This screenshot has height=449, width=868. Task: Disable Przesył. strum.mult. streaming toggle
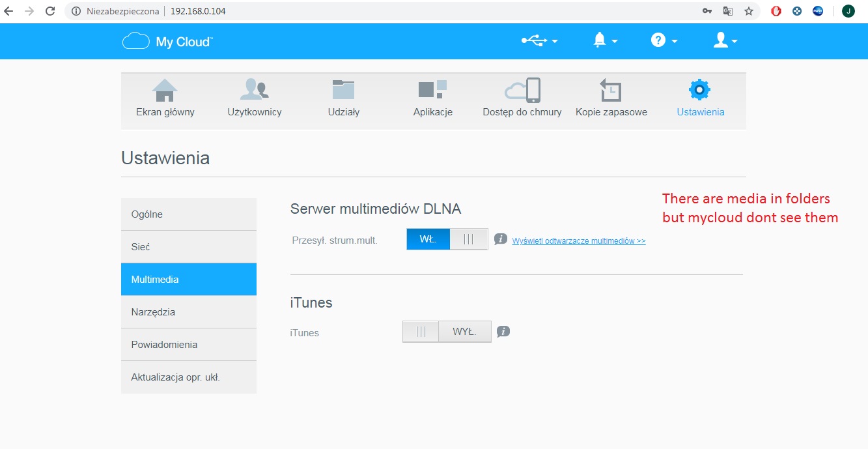pyautogui.click(x=468, y=239)
